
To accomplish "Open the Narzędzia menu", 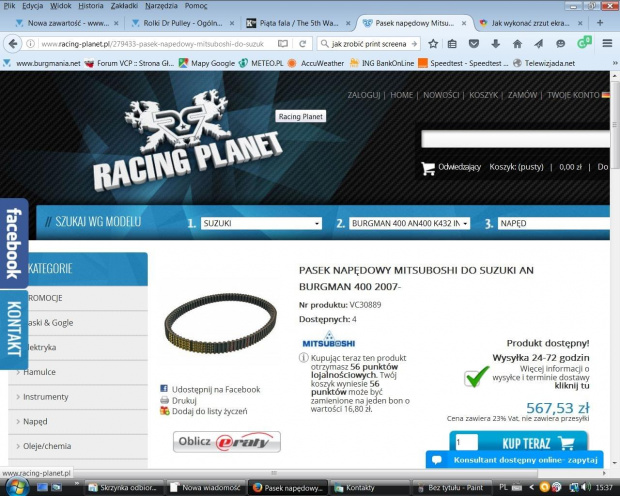I will (x=161, y=6).
